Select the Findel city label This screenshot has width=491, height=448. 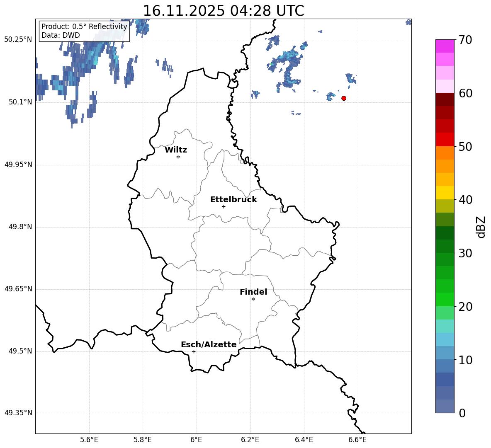(x=253, y=292)
